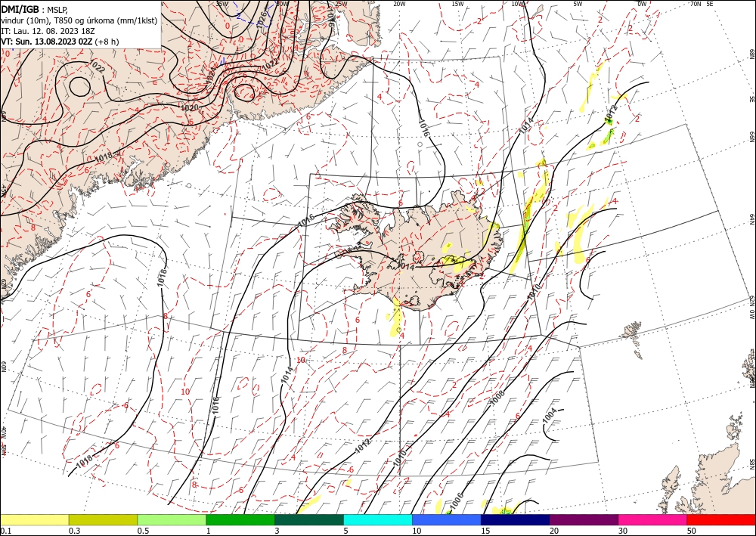Click the '5W' longitude label
756x536 pixels.
pos(578,4)
